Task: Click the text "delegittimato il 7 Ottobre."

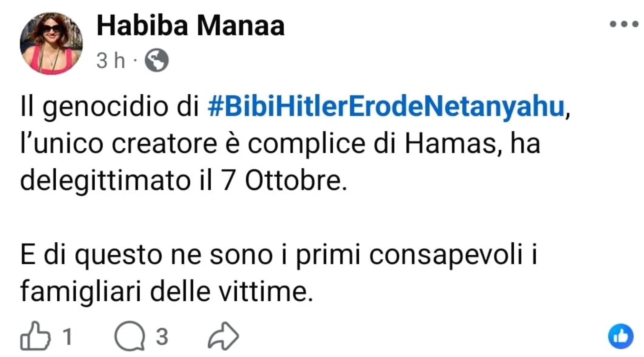Action: 184,180
